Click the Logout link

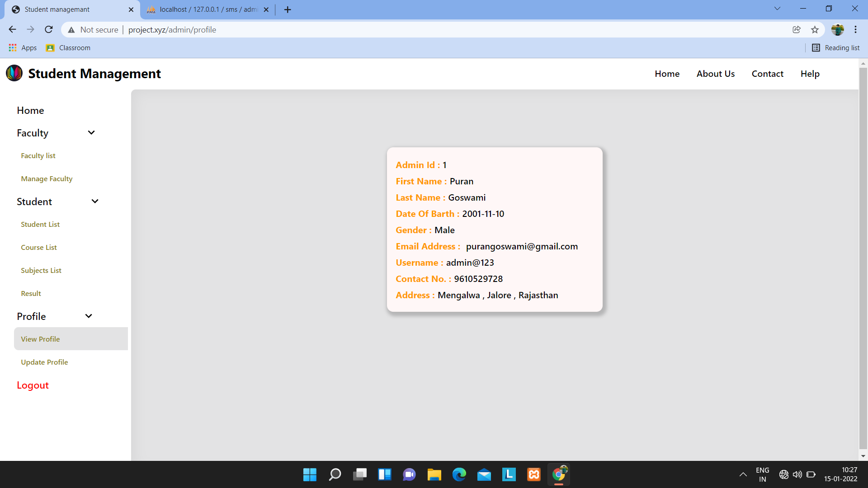tap(32, 385)
